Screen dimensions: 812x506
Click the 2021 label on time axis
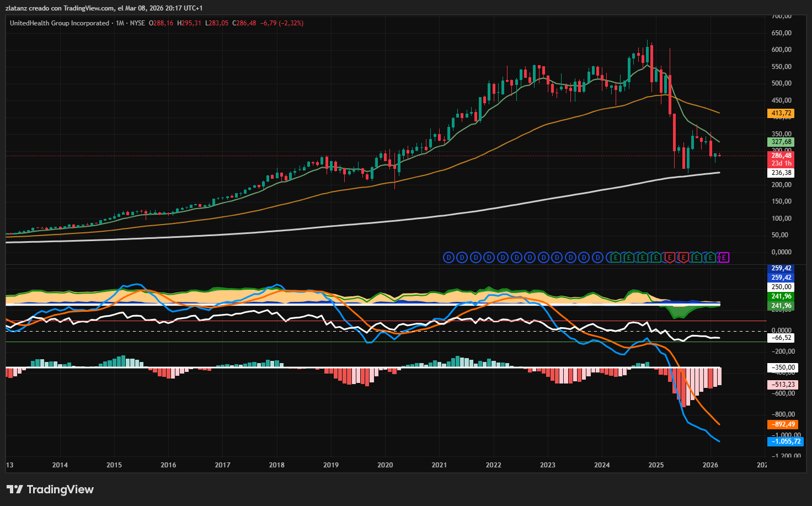click(439, 465)
